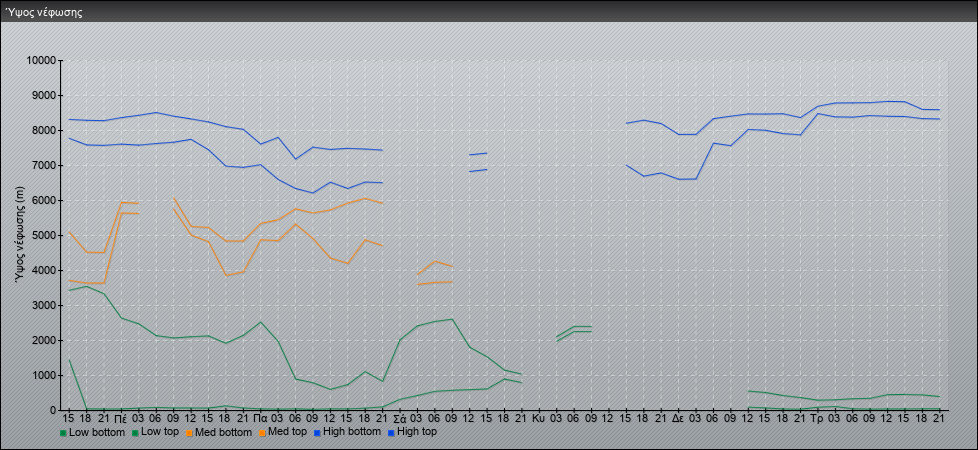Click the 7000 value on the y-axis
The image size is (978, 450).
pyautogui.click(x=44, y=165)
